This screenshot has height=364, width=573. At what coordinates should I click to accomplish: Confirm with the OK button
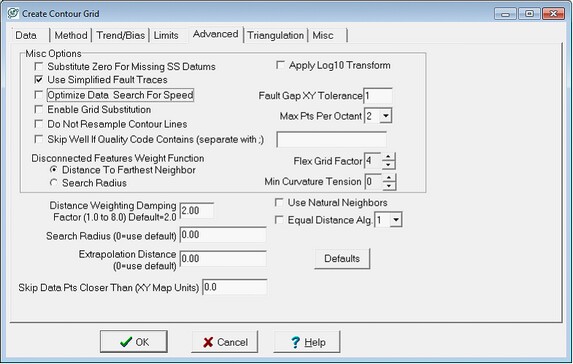pos(134,342)
